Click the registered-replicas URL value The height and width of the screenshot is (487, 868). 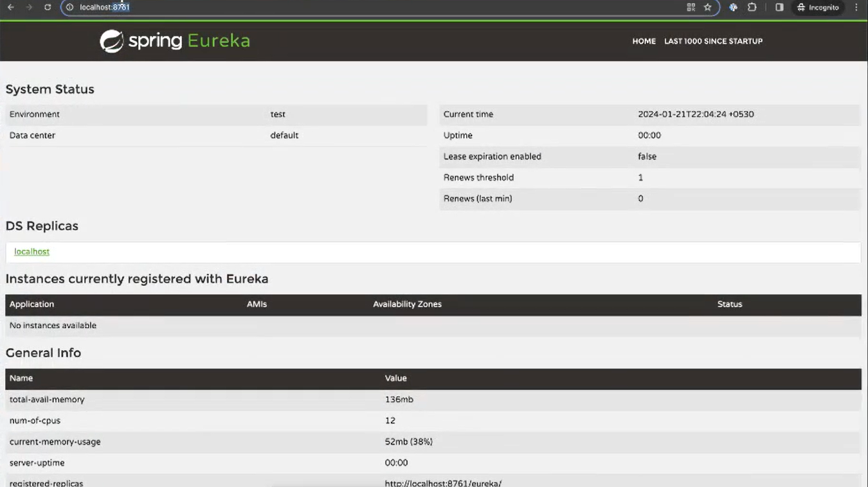[443, 483]
